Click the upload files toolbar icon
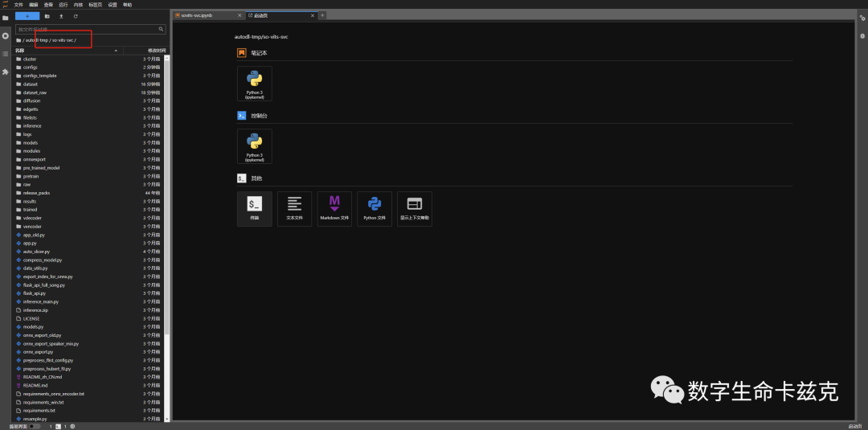Screen dimensions: 868x430 61,16
